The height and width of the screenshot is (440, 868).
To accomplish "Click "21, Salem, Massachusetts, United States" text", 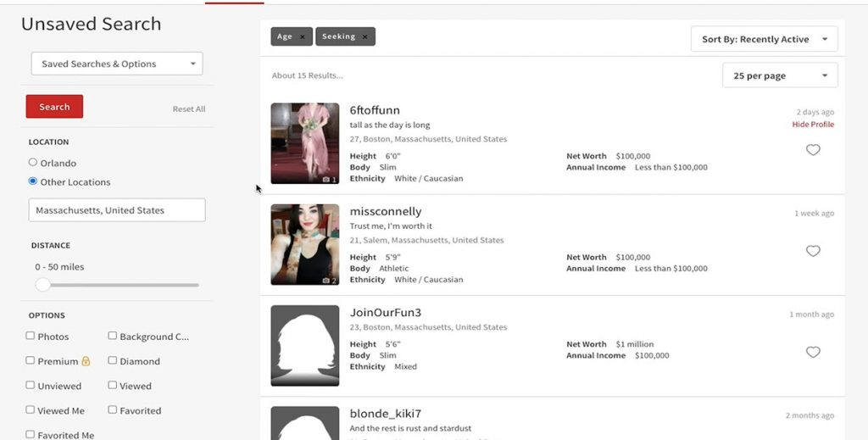I will [x=427, y=240].
